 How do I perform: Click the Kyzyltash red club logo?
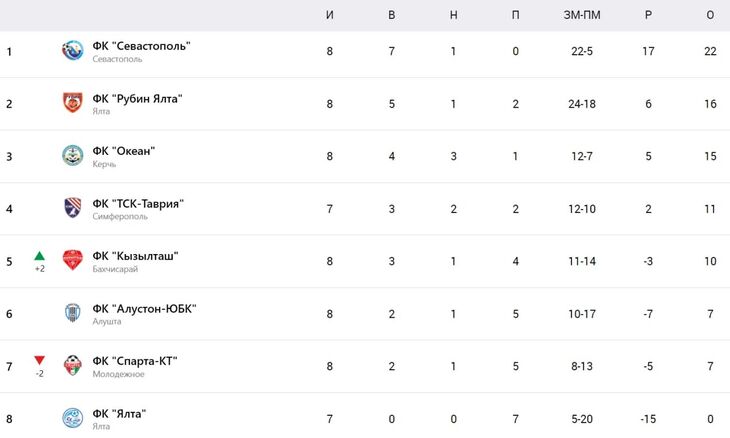[72, 260]
